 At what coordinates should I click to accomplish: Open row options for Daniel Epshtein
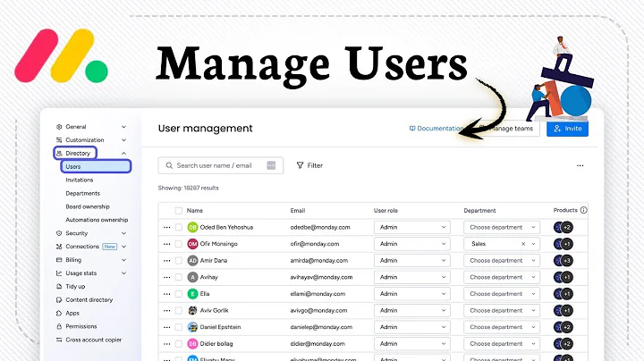coord(166,327)
